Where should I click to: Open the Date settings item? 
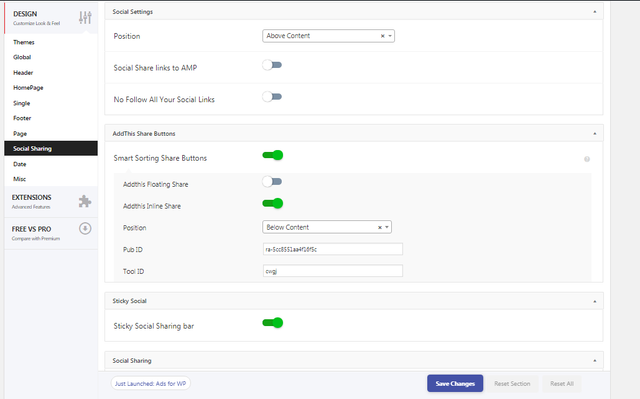tap(20, 164)
